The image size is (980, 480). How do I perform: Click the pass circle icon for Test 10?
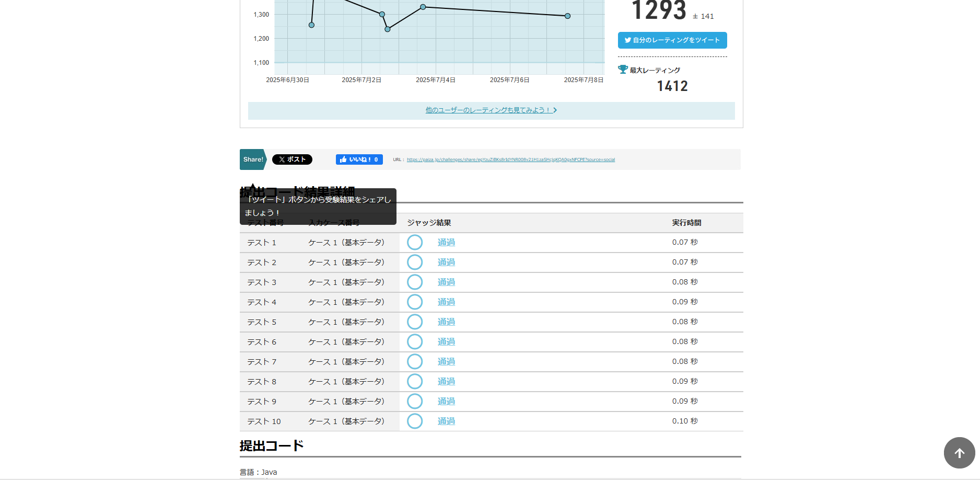(415, 421)
